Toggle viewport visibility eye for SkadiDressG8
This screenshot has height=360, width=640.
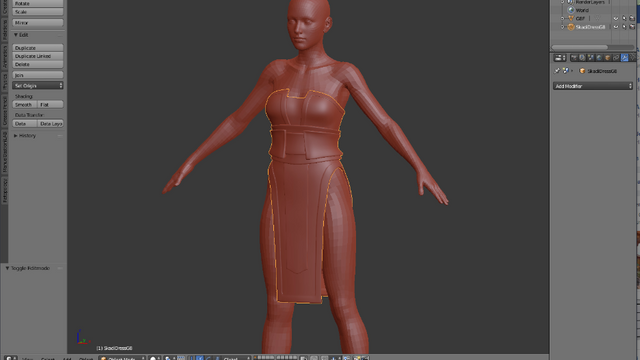(616, 27)
